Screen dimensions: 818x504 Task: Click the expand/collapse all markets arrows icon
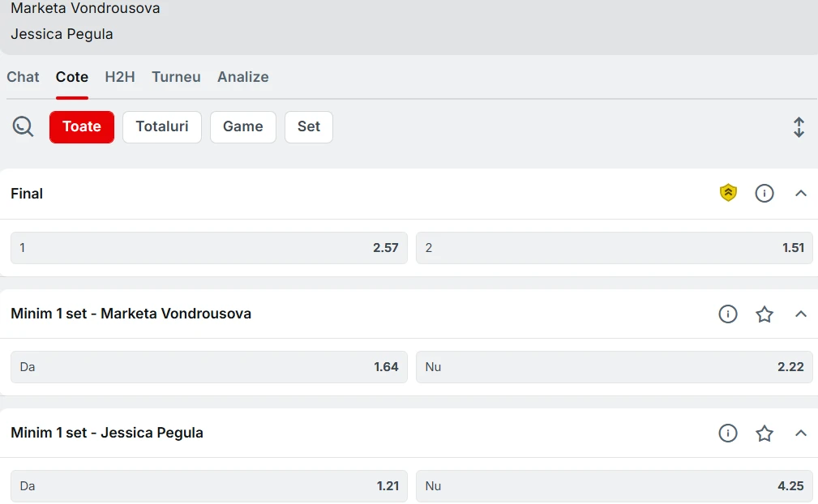[x=799, y=127]
